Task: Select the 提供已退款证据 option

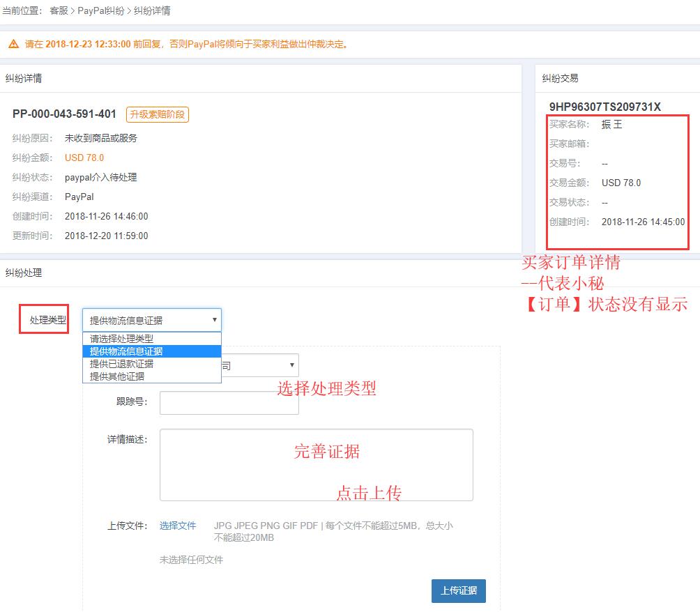Action: pyautogui.click(x=152, y=364)
